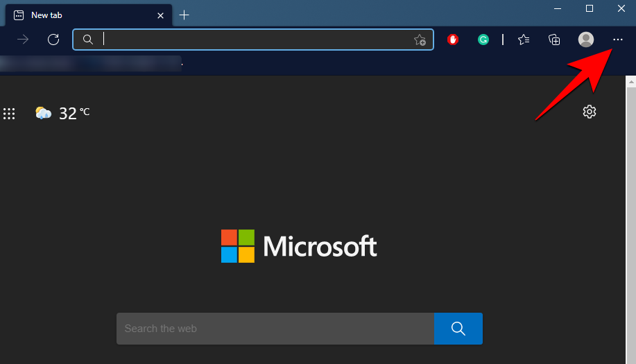
Task: Click the profile avatar icon
Action: pos(585,40)
